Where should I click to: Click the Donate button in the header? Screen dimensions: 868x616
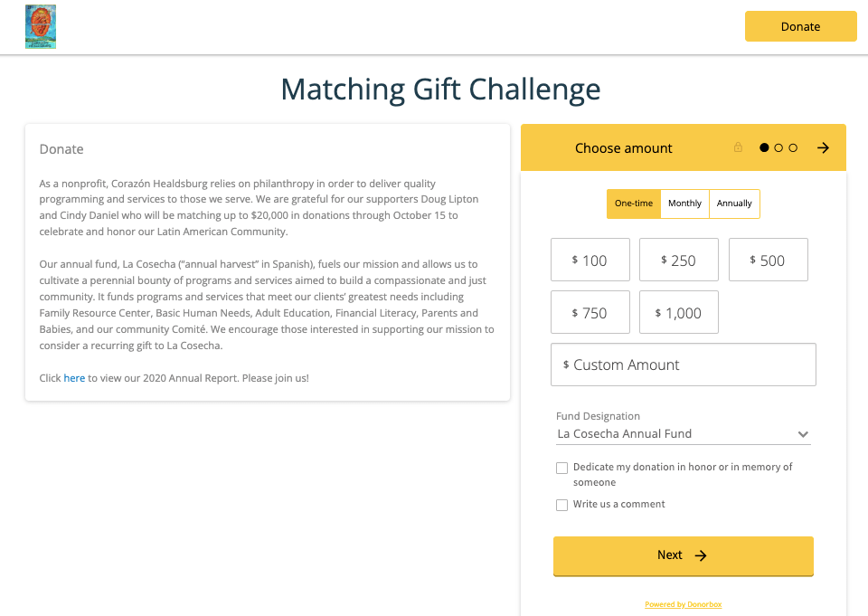point(800,26)
